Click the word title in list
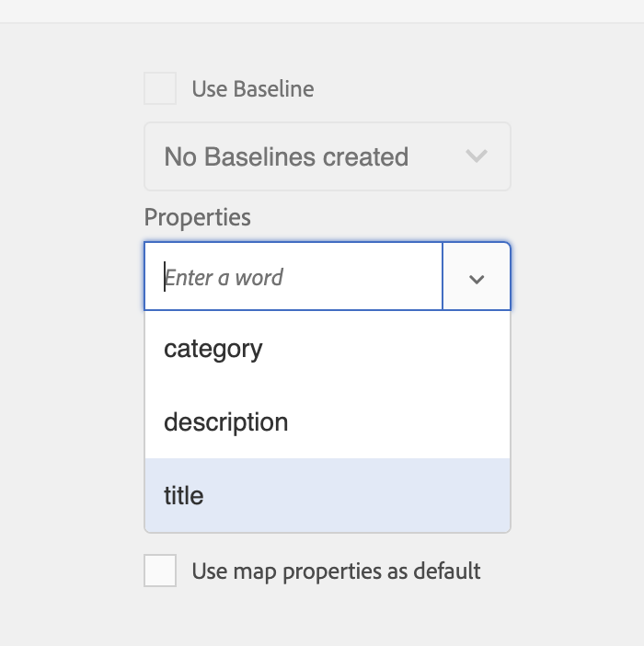644x646 pixels. pyautogui.click(x=184, y=495)
